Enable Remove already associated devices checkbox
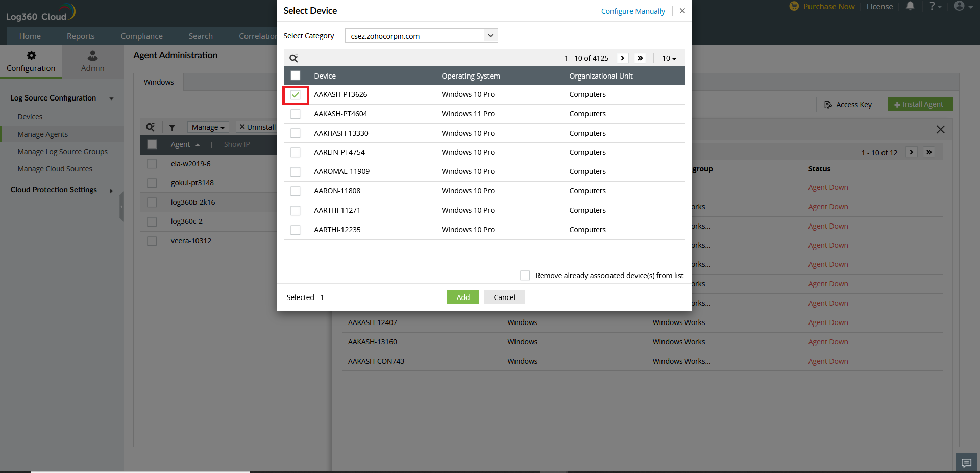Viewport: 980px width, 473px height. click(x=525, y=276)
